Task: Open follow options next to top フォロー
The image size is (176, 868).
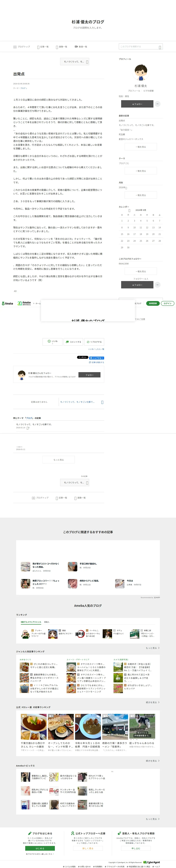Action: click(x=157, y=104)
